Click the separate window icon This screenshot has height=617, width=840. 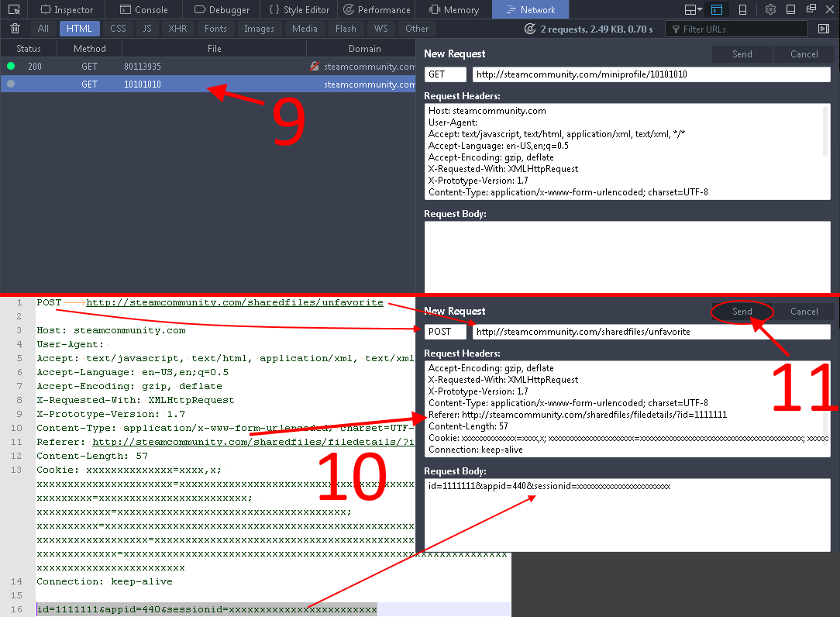coord(811,9)
